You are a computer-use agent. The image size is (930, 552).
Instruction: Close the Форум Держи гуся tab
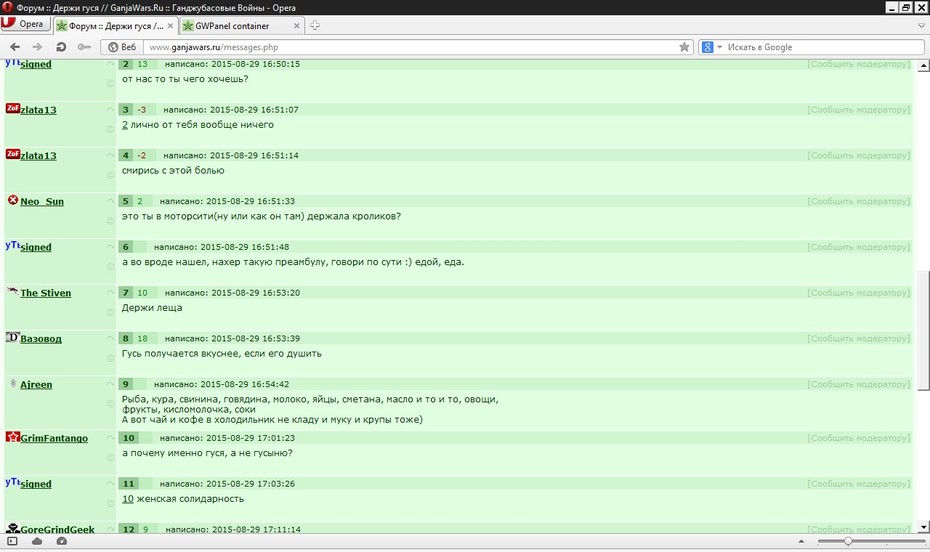click(x=170, y=25)
